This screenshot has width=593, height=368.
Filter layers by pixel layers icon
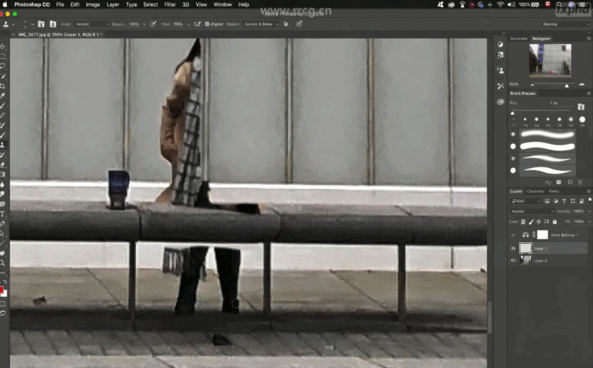point(547,201)
